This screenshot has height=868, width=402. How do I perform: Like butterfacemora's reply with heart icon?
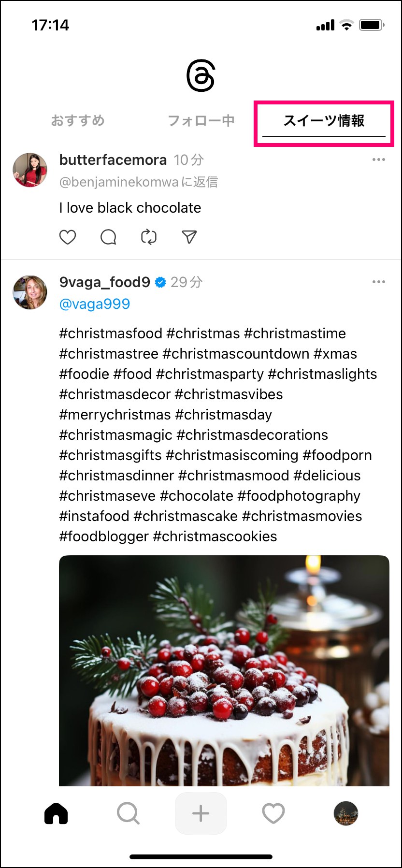68,237
